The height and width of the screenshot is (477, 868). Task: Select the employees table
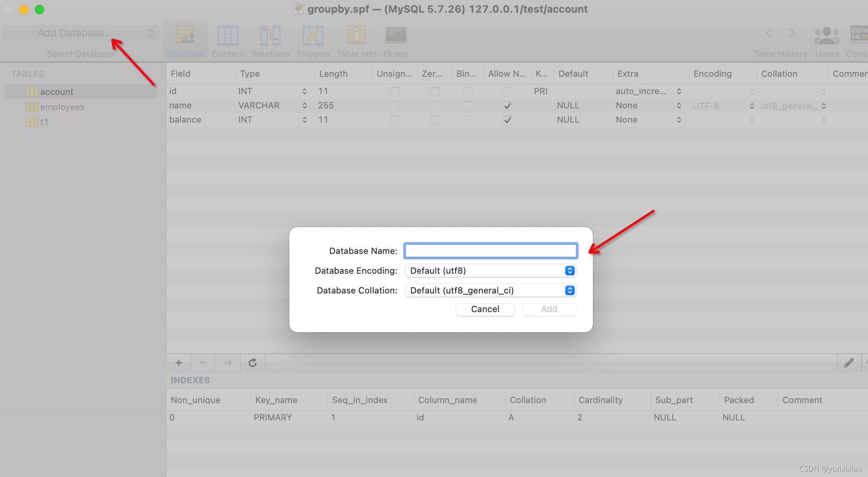pos(62,106)
